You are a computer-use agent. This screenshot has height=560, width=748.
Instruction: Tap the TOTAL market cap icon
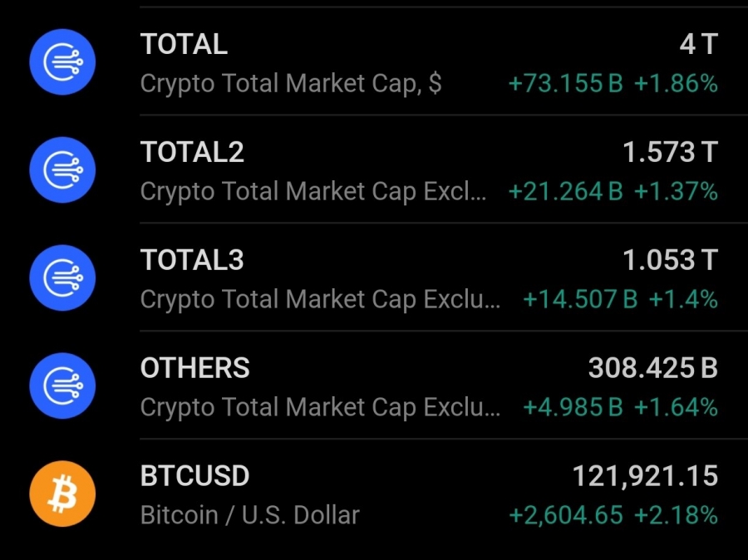62,62
